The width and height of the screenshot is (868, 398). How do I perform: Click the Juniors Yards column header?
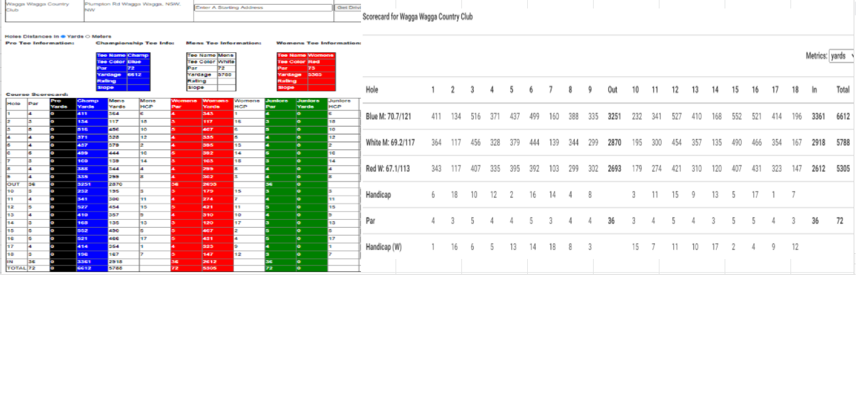pyautogui.click(x=311, y=104)
